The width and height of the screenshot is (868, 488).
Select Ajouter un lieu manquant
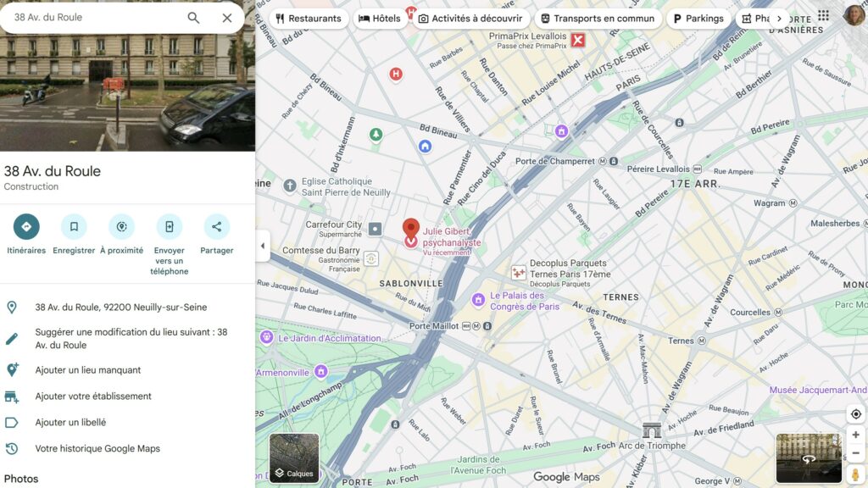(88, 370)
